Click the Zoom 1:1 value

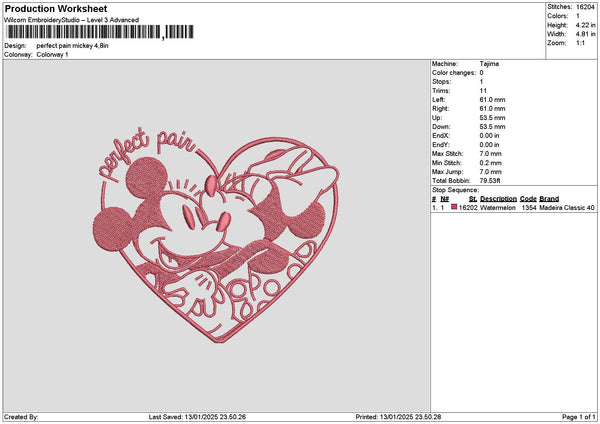coord(580,43)
